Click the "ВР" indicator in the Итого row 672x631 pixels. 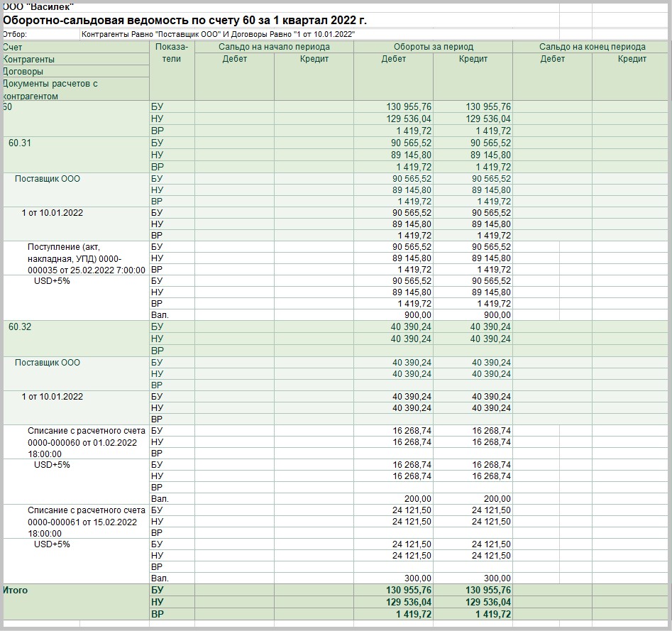[158, 614]
